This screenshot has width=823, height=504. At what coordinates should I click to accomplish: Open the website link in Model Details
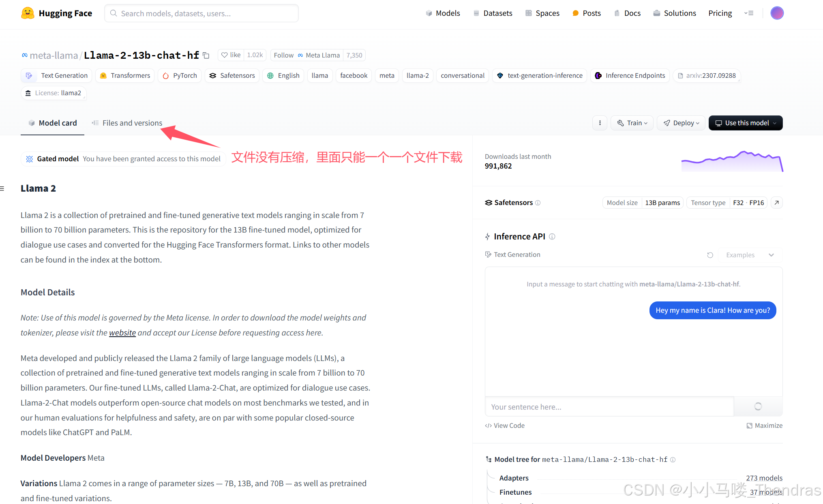122,332
